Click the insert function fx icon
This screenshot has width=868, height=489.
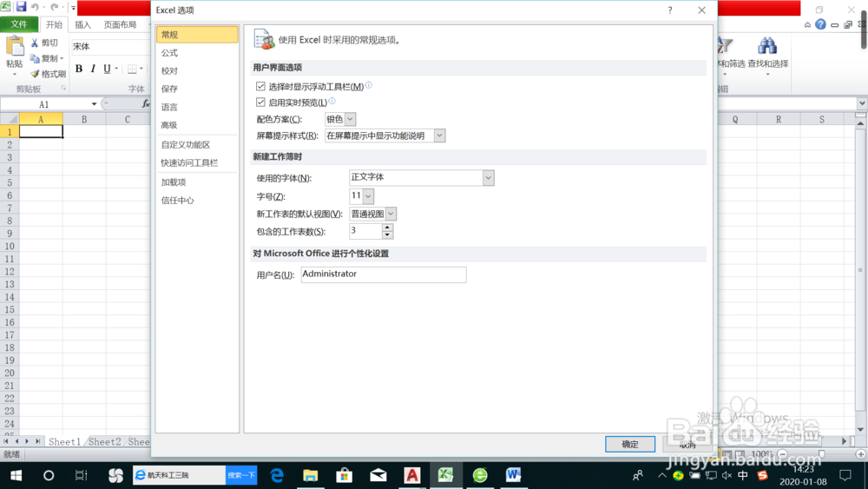point(146,103)
